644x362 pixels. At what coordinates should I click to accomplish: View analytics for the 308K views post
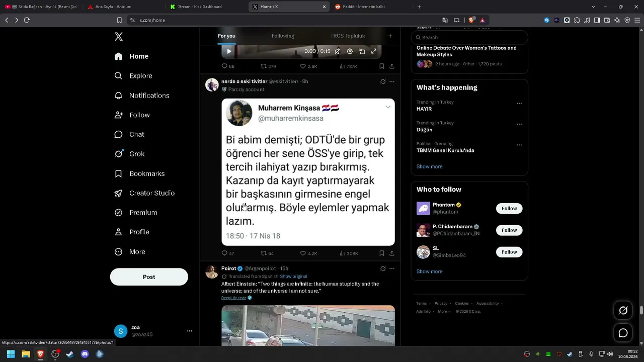pos(349,253)
